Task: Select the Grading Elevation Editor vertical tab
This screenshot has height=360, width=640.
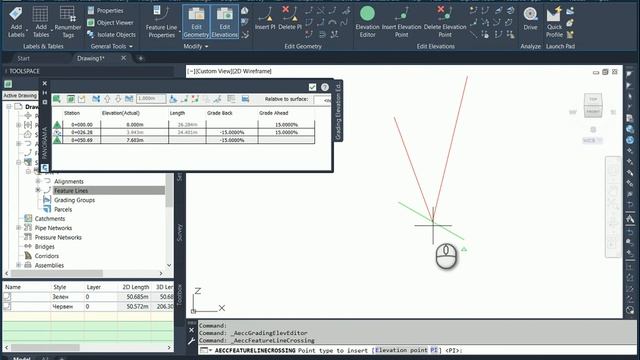Action: tap(338, 111)
